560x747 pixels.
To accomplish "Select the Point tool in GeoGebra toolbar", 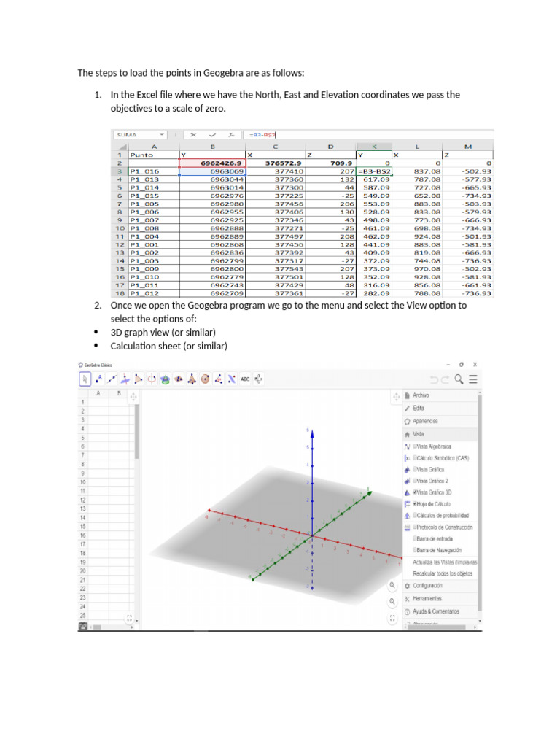I will pyautogui.click(x=98, y=379).
